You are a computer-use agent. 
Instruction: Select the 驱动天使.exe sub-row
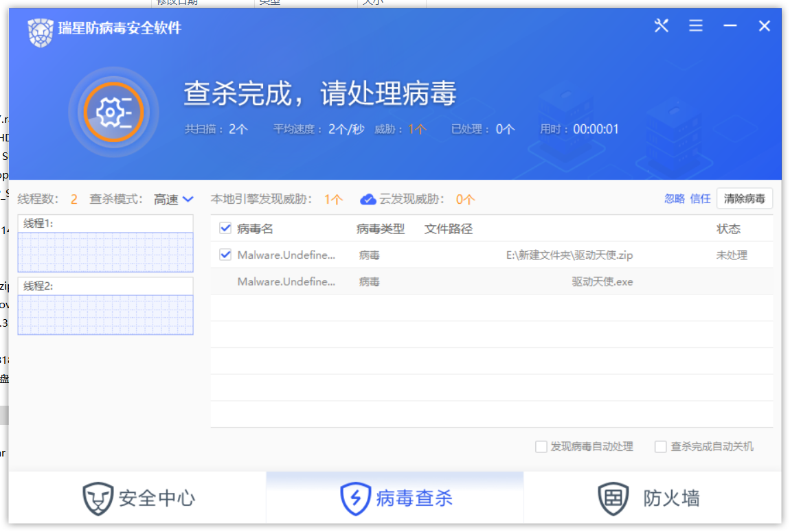[x=492, y=281]
